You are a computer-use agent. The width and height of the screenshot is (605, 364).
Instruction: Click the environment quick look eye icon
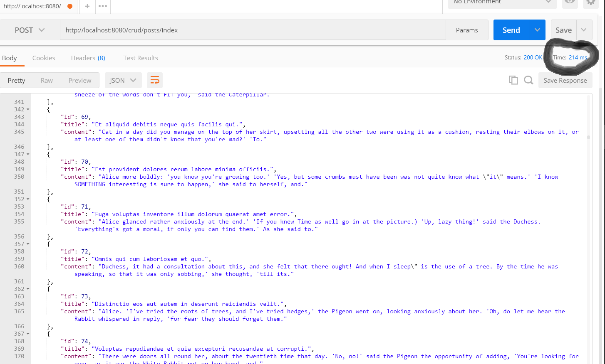pos(570,2)
